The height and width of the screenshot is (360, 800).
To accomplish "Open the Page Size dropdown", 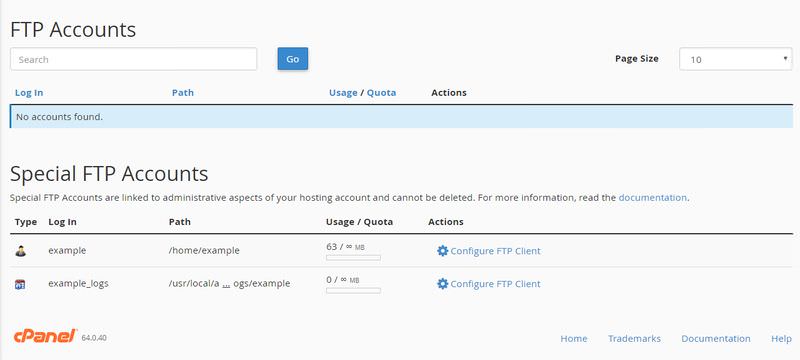I will [x=736, y=59].
